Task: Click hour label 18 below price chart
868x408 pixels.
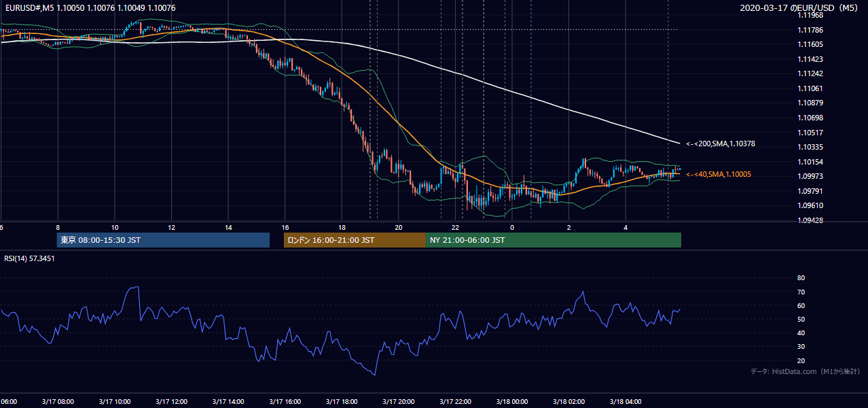Action: click(342, 227)
